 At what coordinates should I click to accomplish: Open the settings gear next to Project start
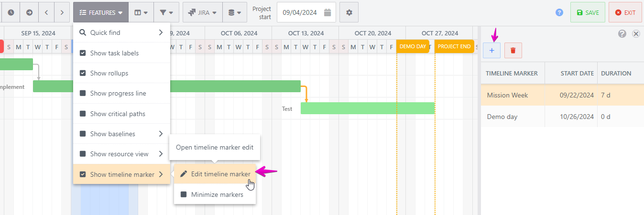pyautogui.click(x=349, y=12)
